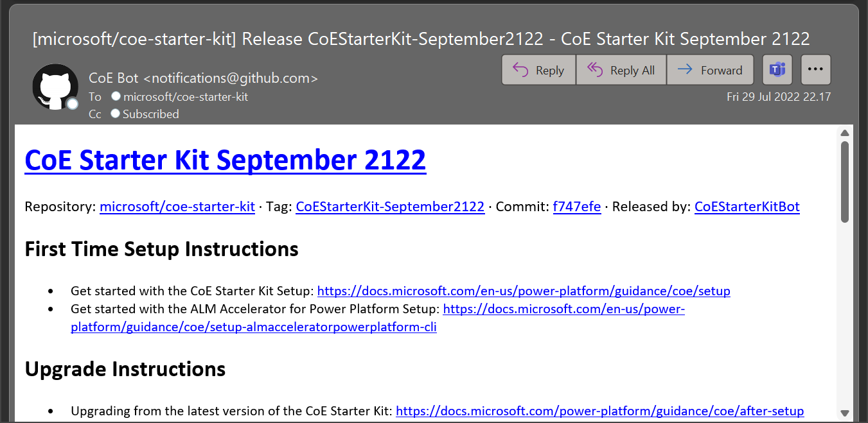Image resolution: width=868 pixels, height=423 pixels.
Task: View the CoEStarterKitBot profile link
Action: coord(747,207)
